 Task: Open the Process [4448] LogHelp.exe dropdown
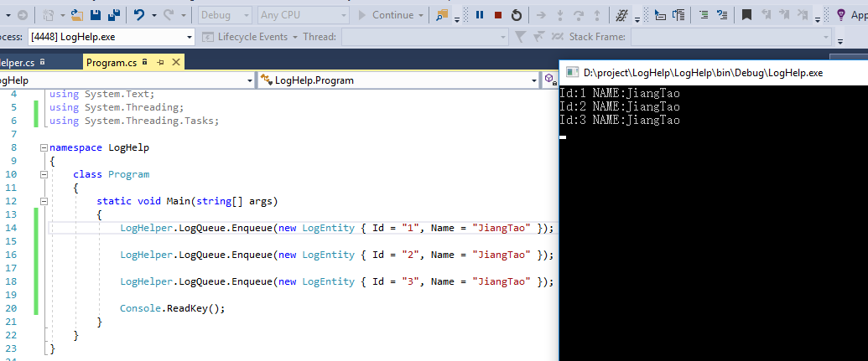111,37
